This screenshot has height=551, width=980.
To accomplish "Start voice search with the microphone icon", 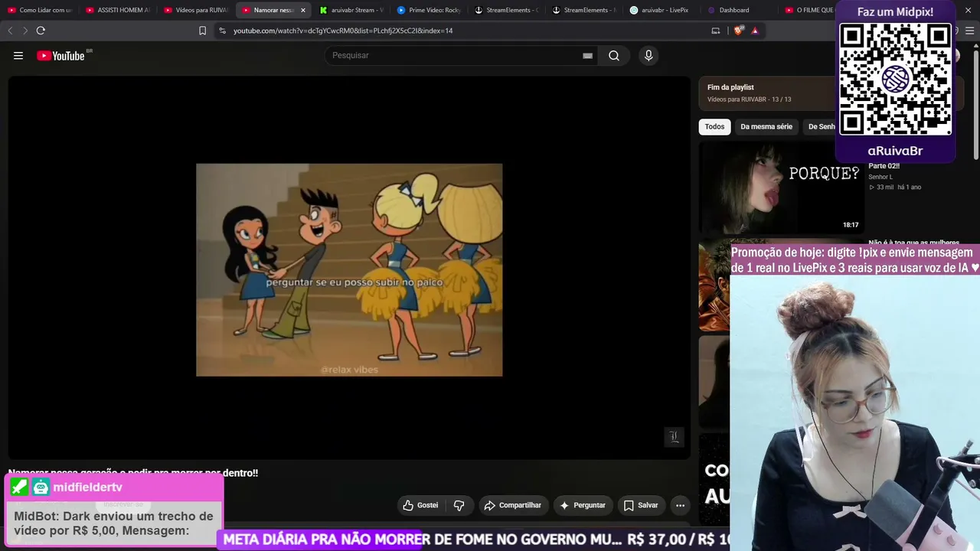I will [x=648, y=55].
